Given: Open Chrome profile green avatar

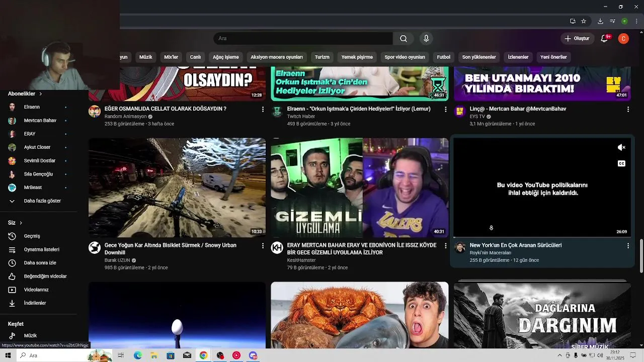Looking at the screenshot, I should 624,21.
